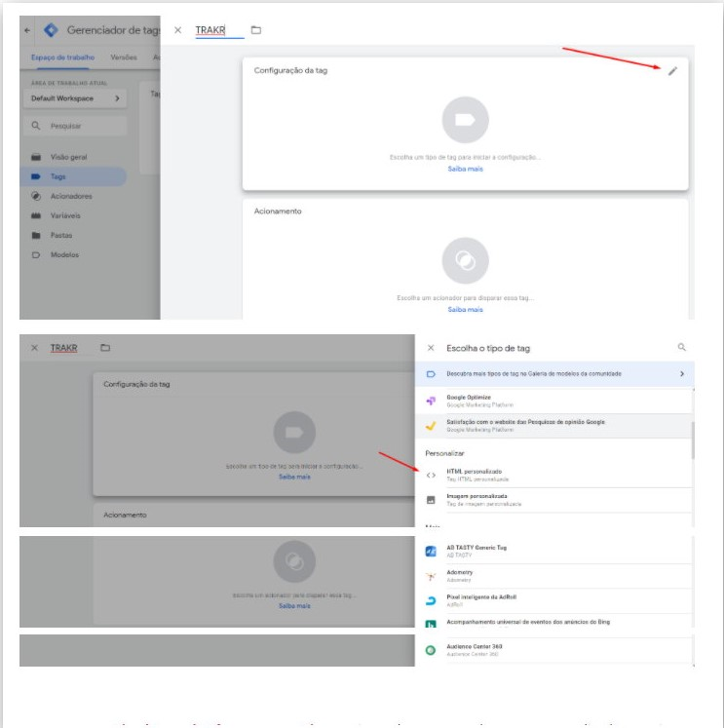This screenshot has height=728, width=724.
Task: Click the Pesquisar search field
Action: click(x=75, y=126)
